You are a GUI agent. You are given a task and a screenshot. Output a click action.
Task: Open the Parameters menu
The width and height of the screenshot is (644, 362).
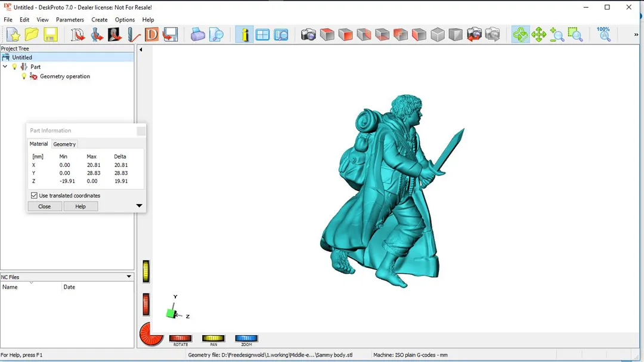pos(70,20)
